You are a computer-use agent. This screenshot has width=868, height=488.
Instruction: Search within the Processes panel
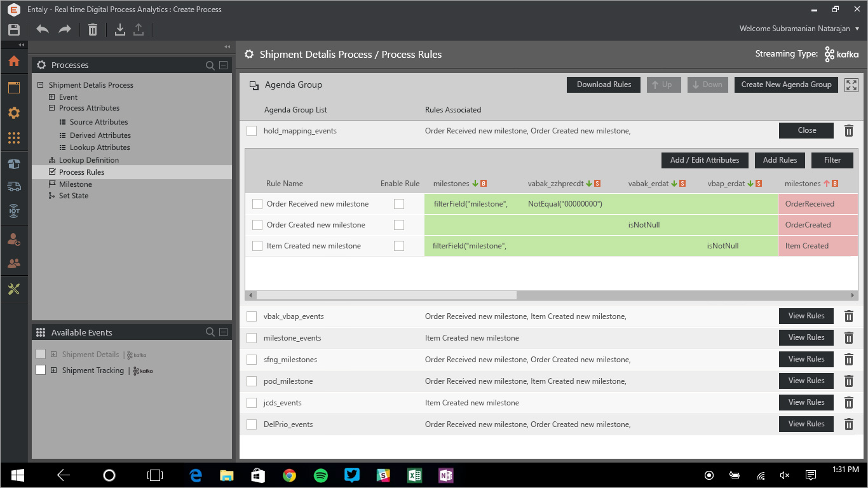pos(210,65)
